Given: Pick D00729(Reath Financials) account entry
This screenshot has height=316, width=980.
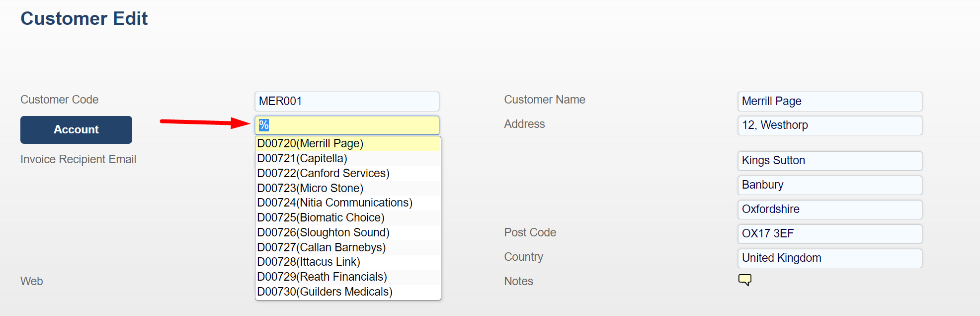Looking at the screenshot, I should tap(322, 277).
